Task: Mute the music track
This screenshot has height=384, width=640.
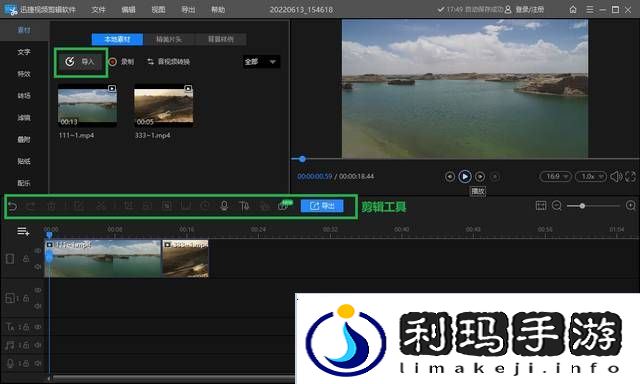Action: (x=38, y=345)
